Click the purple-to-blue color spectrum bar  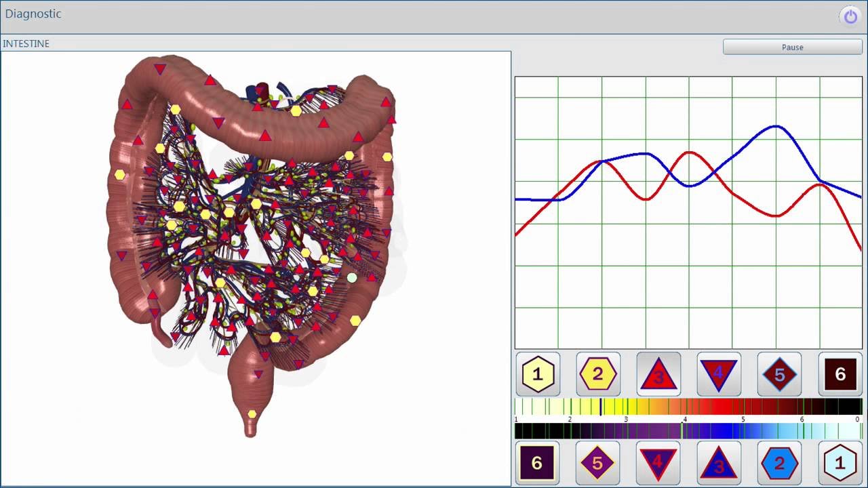coord(688,431)
